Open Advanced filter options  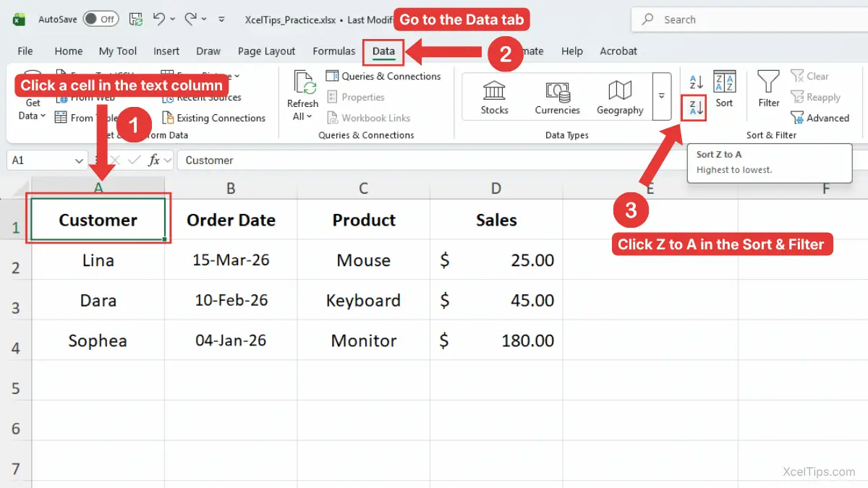(820, 118)
